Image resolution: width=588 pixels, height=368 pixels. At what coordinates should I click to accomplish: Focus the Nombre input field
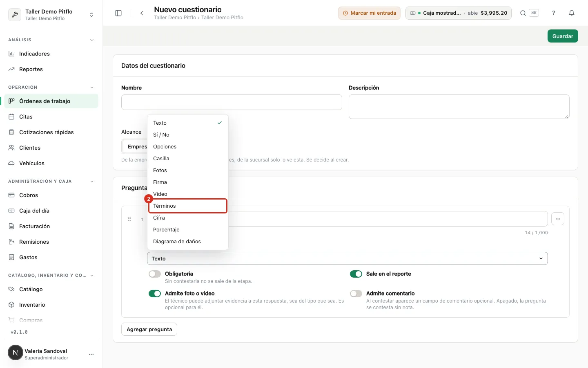click(x=232, y=102)
